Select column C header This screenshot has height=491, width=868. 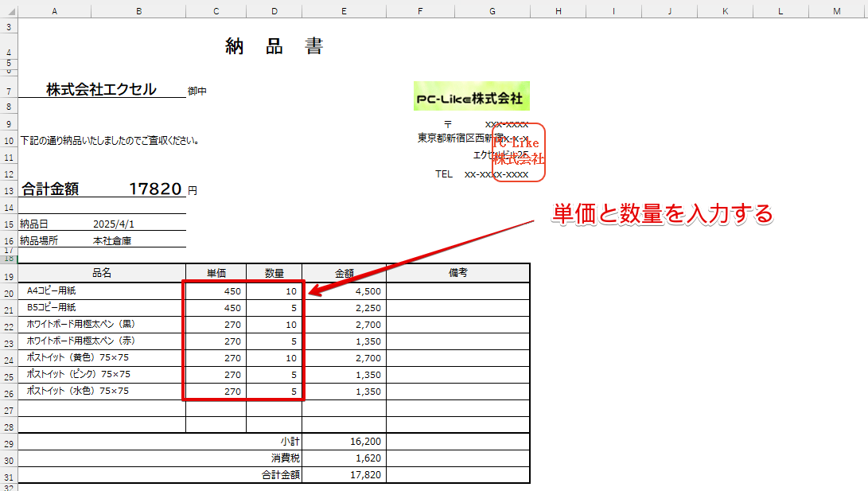click(x=216, y=11)
